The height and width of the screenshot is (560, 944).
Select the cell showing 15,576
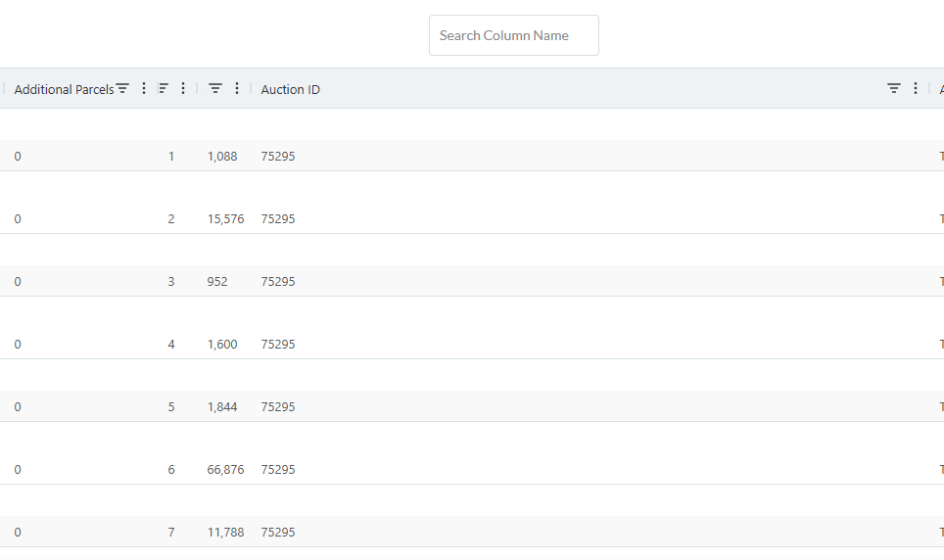(x=226, y=218)
